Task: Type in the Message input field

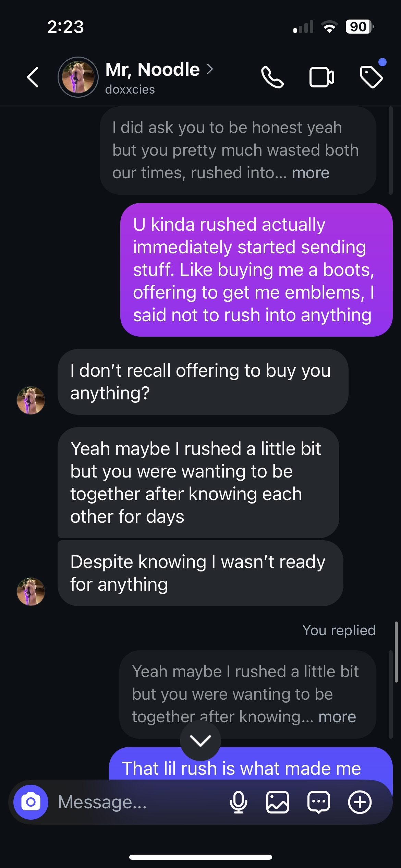Action: click(x=137, y=802)
